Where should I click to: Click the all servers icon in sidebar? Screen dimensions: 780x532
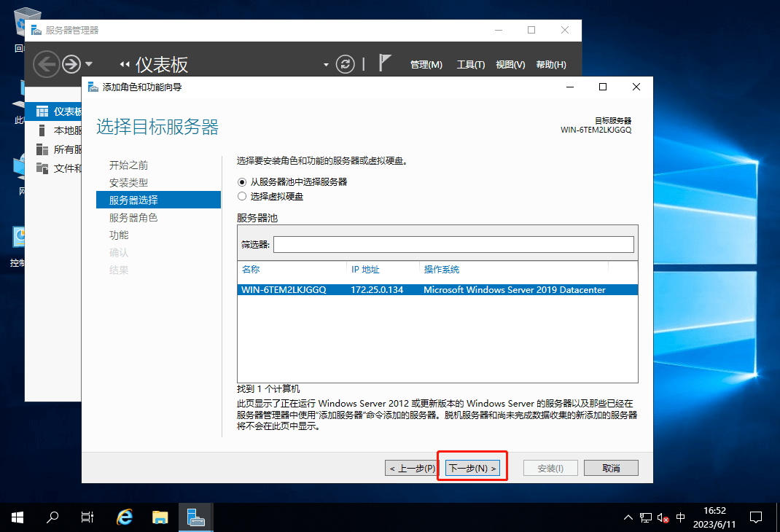(42, 149)
